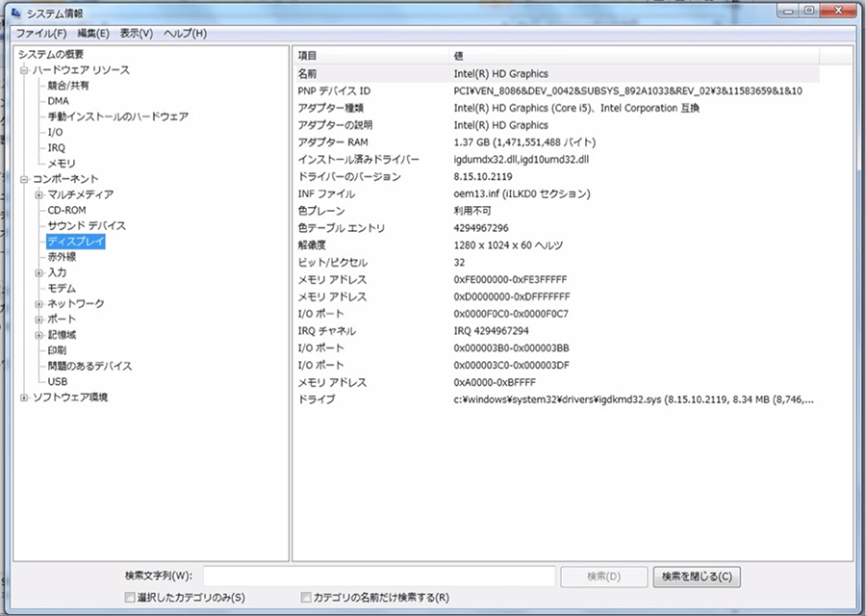The image size is (866, 616).
Task: Select 印刷 tree item
Action: coord(57,350)
